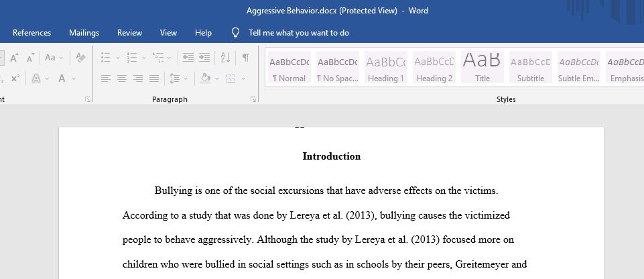The height and width of the screenshot is (279, 644).
Task: Expand the Text Effects dropdown arrow
Action: pos(46,78)
